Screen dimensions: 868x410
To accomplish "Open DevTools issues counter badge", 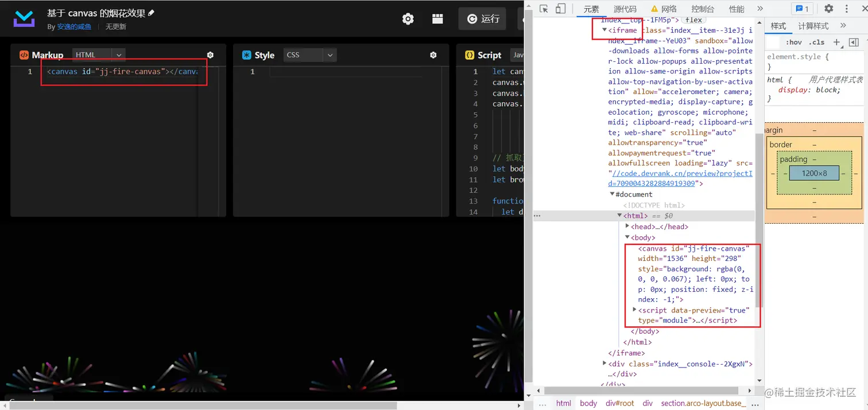I will pos(801,9).
